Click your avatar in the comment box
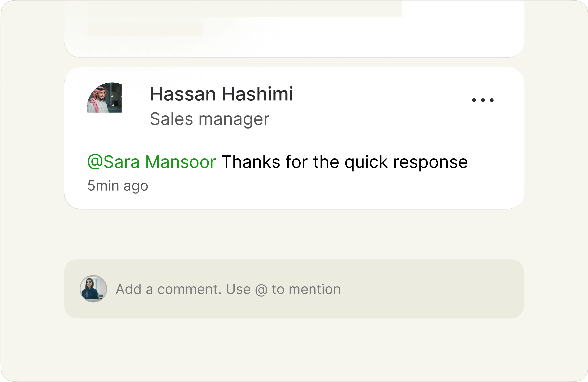This screenshot has width=588, height=382. tap(93, 289)
